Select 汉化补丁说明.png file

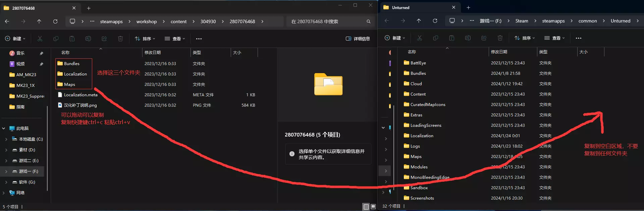77,105
